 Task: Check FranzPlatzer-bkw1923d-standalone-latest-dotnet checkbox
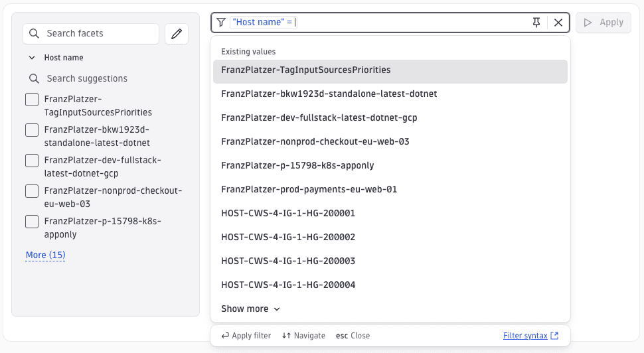pos(32,129)
